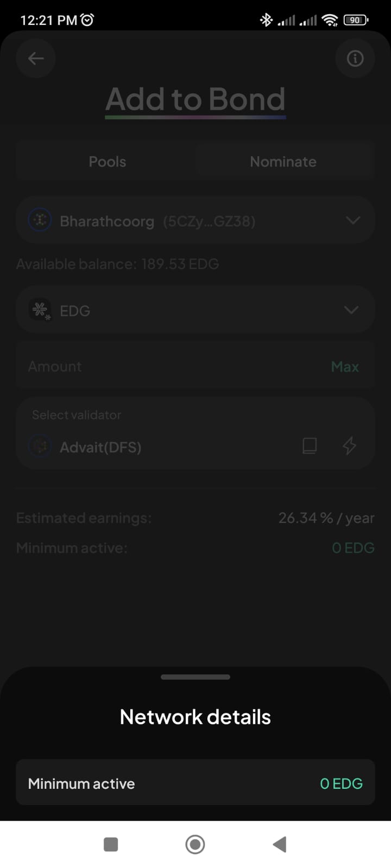Viewport: 391px width, 868px height.
Task: Switch to the Pools tab
Action: point(107,162)
